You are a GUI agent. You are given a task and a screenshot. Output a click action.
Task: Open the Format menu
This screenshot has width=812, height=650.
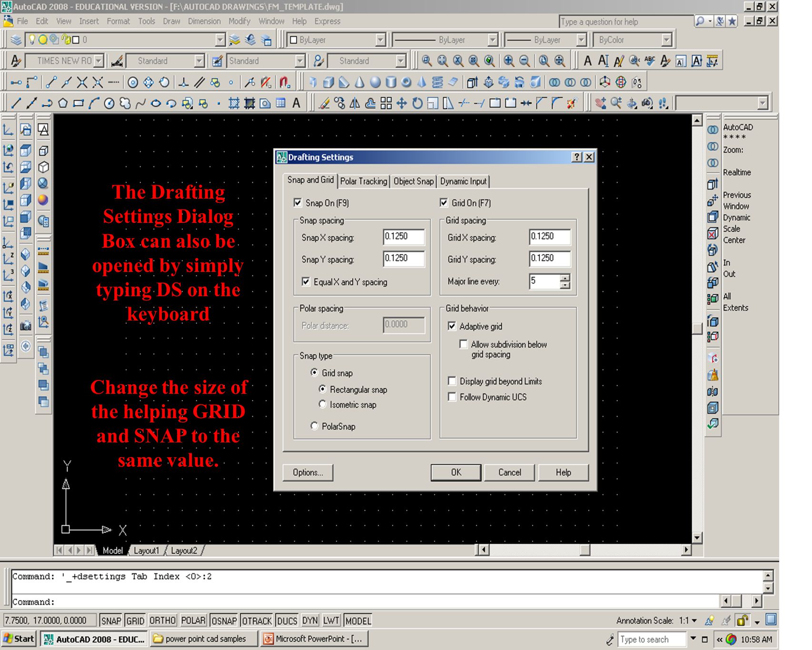(x=118, y=21)
